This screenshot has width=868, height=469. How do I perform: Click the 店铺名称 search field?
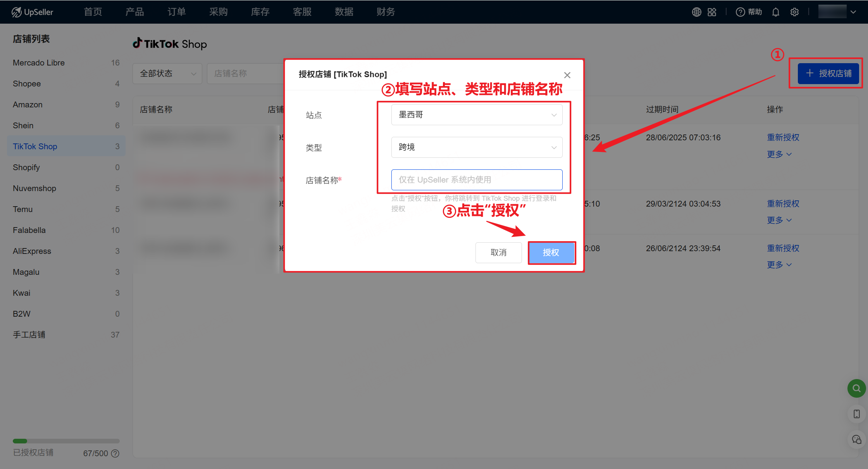(x=246, y=74)
